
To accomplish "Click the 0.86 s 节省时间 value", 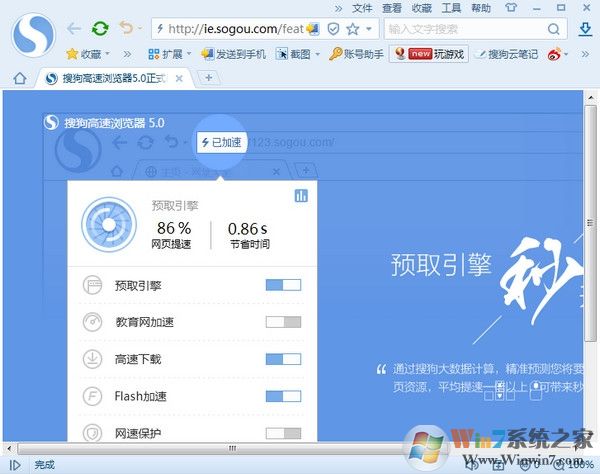I will (x=248, y=235).
